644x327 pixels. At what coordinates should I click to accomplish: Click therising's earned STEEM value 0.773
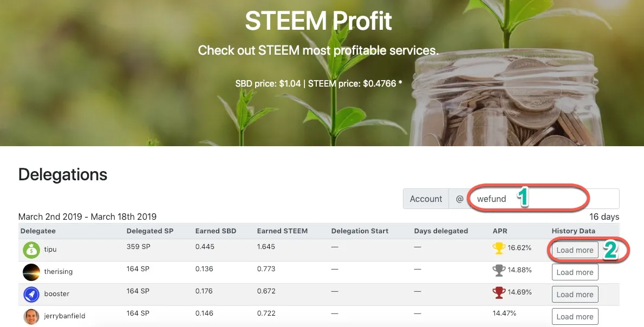(x=266, y=269)
